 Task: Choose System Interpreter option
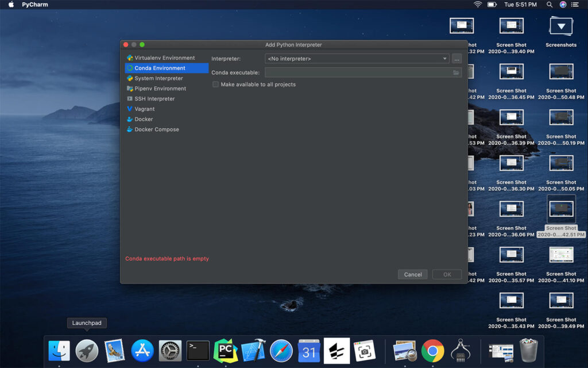pos(167,78)
